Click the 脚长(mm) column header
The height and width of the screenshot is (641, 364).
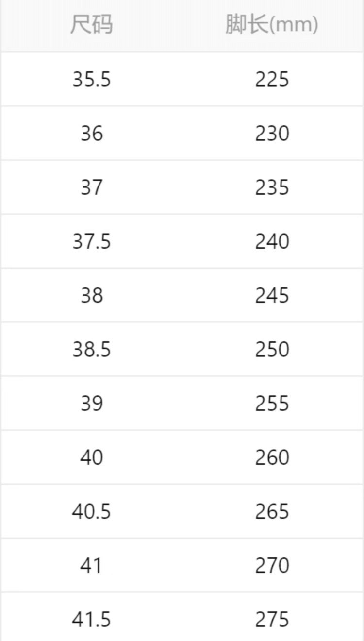coord(272,25)
